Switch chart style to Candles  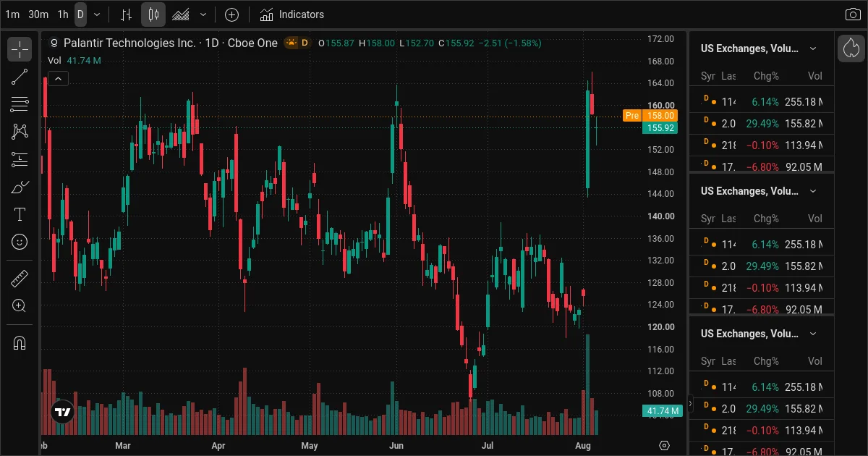[153, 14]
